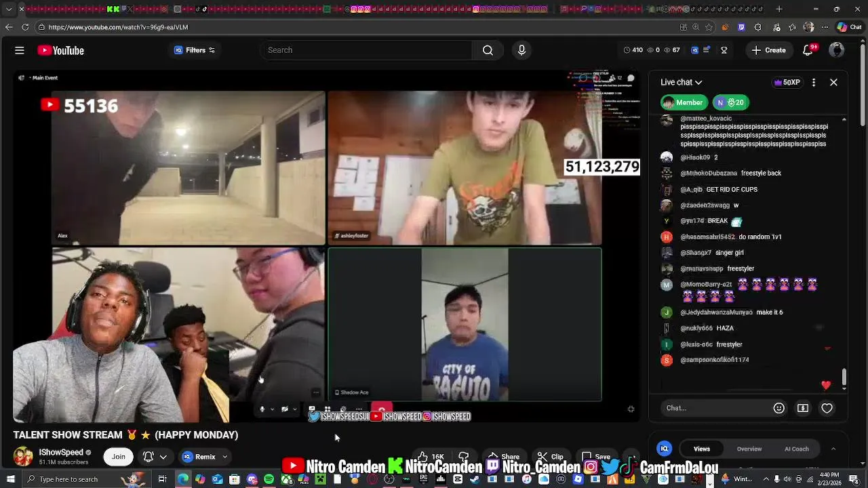The height and width of the screenshot is (488, 868).
Task: Click the blue IQ logo beside Views
Action: 665,449
